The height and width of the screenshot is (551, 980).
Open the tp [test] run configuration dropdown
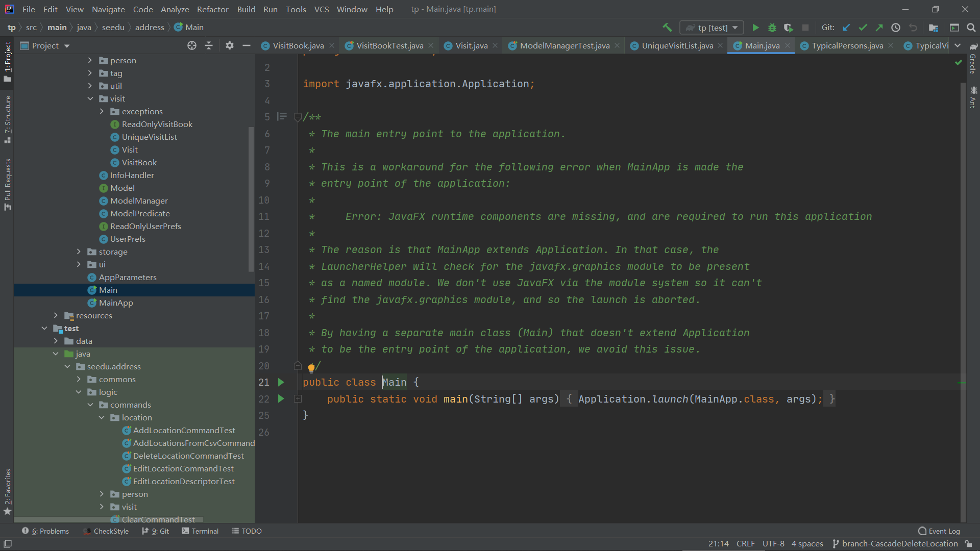[712, 28]
